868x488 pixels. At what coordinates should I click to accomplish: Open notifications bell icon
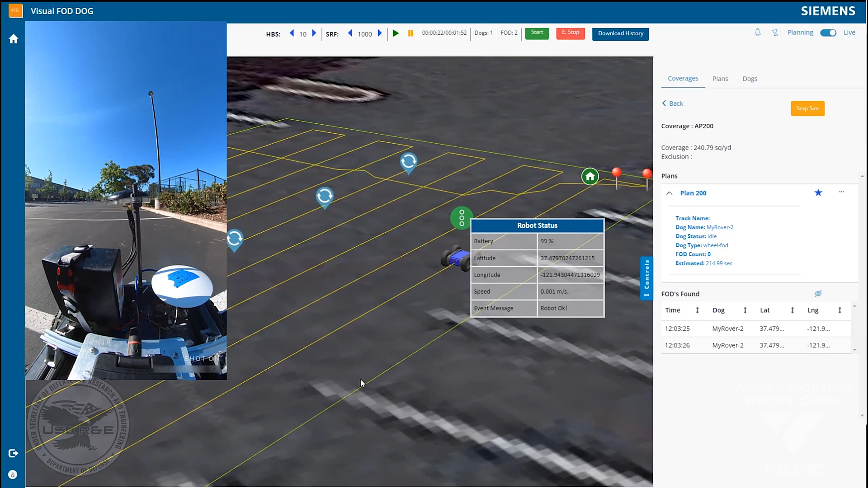coord(757,33)
